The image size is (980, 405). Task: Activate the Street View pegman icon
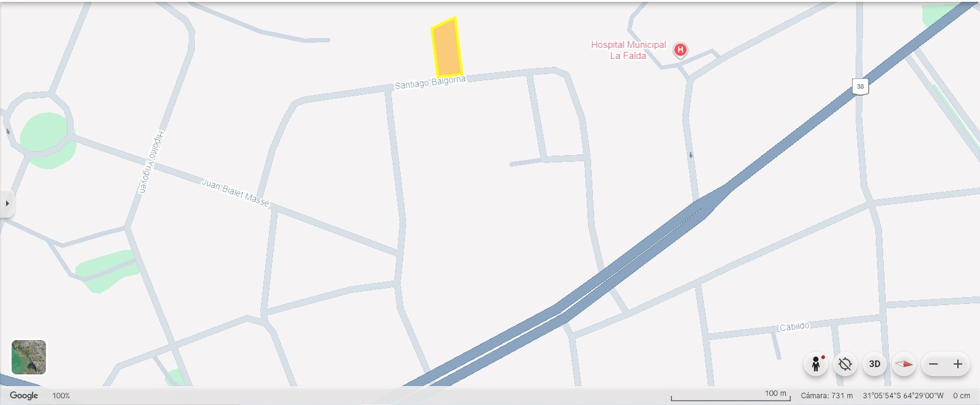pos(816,364)
